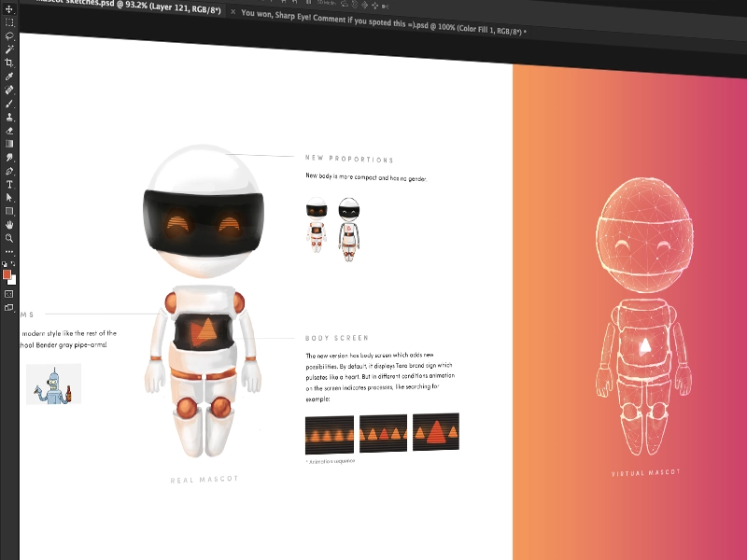Click the small colored mascot proportion thumbnail
Screen dimensions: 747x560
pyautogui.click(x=317, y=224)
